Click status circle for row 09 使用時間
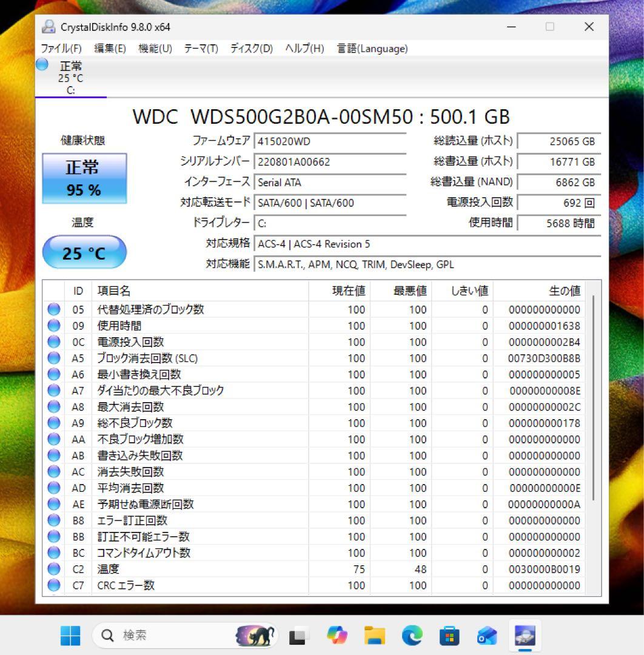The width and height of the screenshot is (644, 655). coord(54,326)
